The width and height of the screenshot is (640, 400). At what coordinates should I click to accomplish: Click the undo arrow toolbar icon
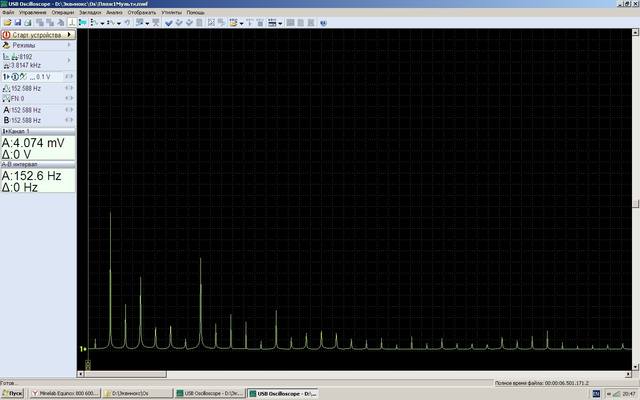click(x=127, y=23)
